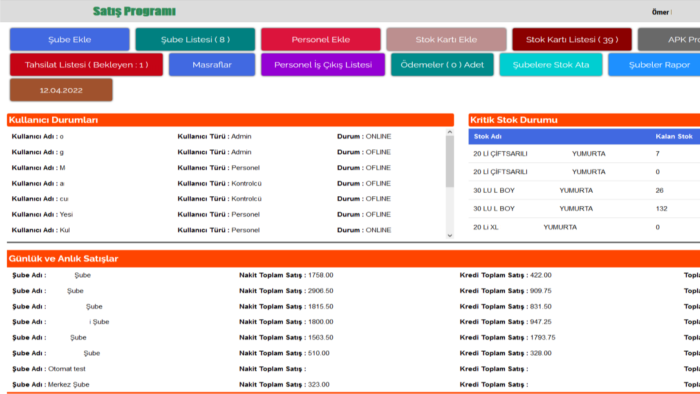700x394 pixels.
Task: Click Nakit Toplam Satış : 2906.50
Action: [286, 291]
